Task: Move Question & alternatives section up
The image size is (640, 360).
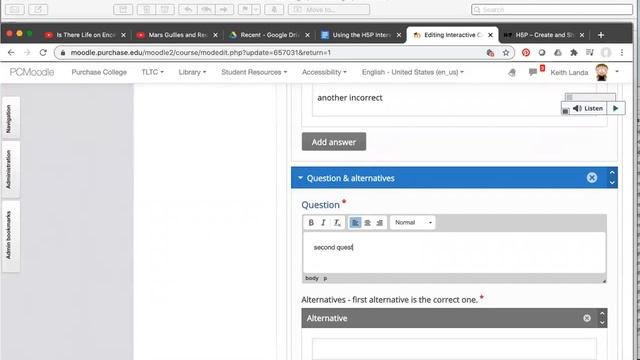Action: 612,173
